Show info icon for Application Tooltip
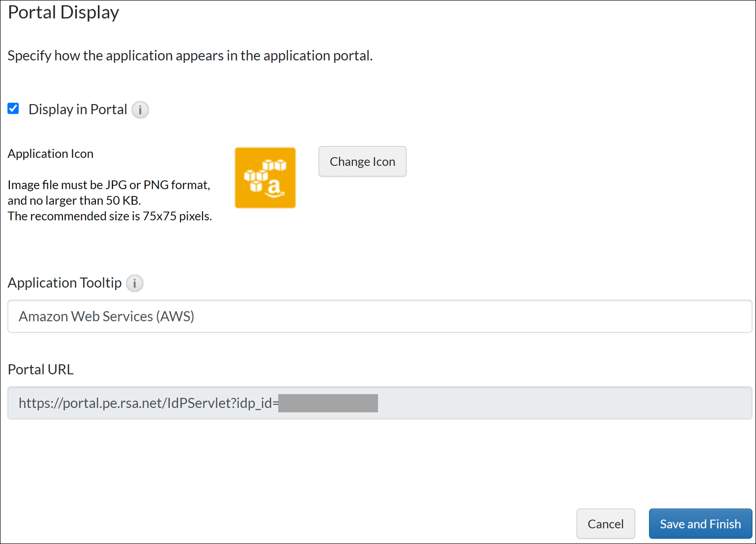Image resolution: width=756 pixels, height=544 pixels. point(135,283)
